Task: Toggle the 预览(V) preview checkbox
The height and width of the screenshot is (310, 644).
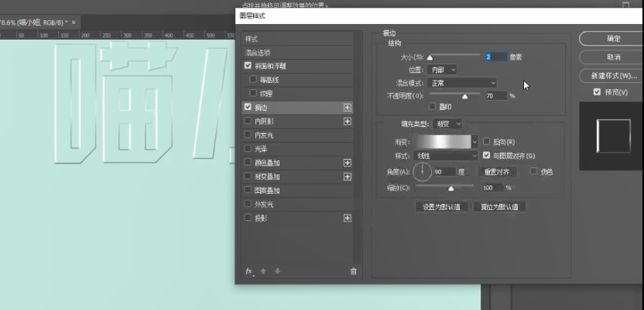Action: (597, 91)
